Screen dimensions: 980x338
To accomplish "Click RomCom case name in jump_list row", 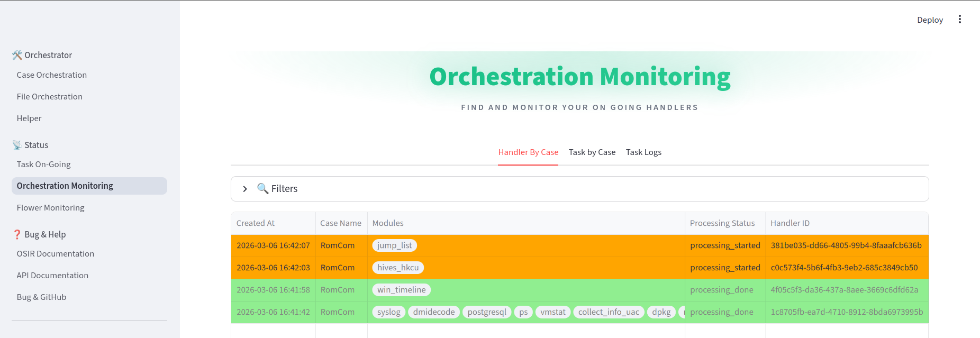I will pos(341,245).
